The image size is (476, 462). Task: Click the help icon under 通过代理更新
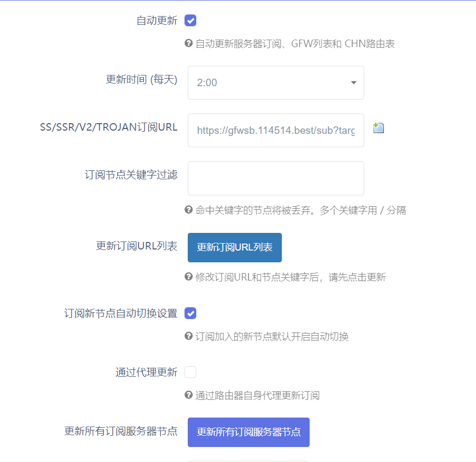(188, 395)
